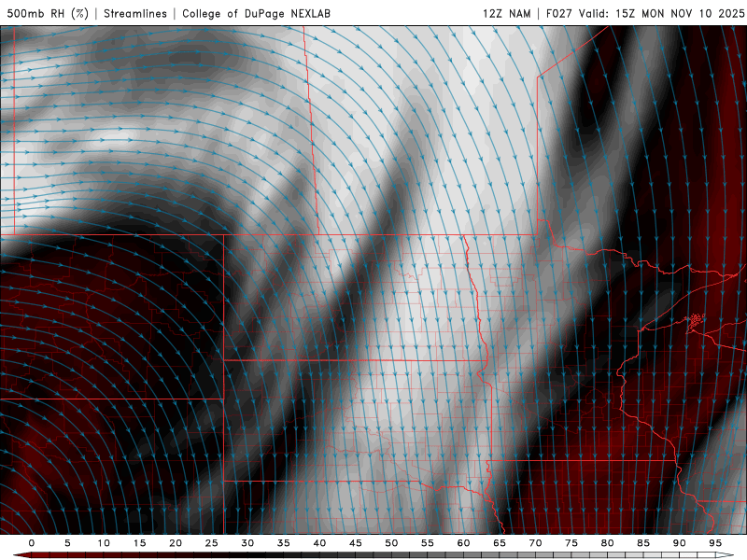Click the '12Z NAM' model run text
The height and width of the screenshot is (560, 747).
(x=507, y=14)
